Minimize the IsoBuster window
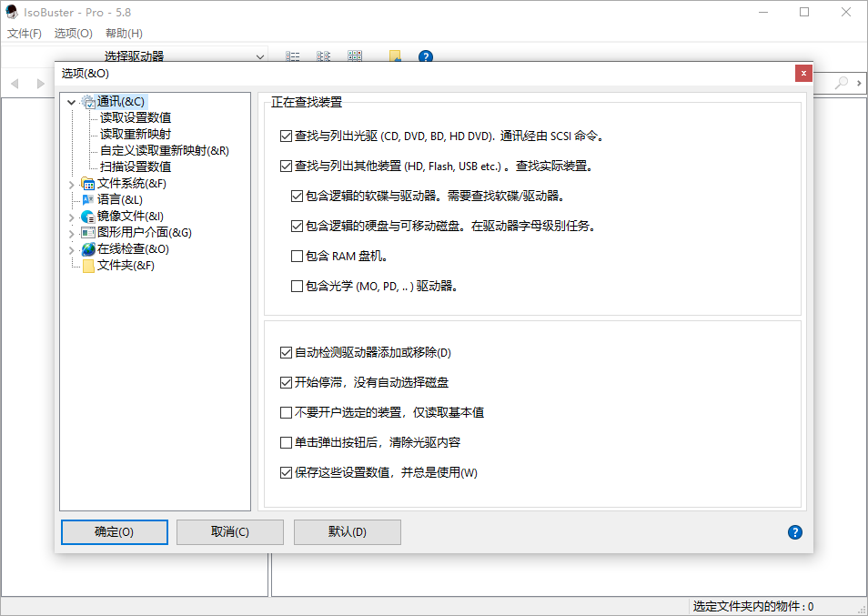The height and width of the screenshot is (616, 868). [x=762, y=12]
